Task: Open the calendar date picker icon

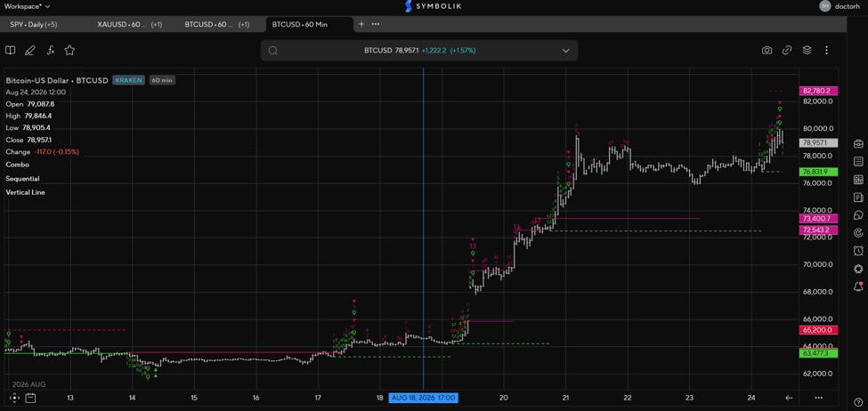Action: click(30, 397)
